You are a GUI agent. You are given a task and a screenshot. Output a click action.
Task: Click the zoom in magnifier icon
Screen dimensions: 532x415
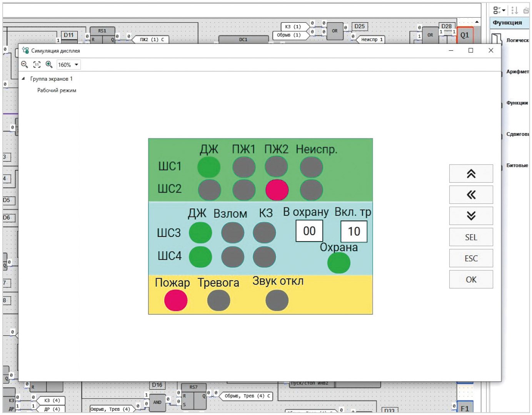pos(49,65)
